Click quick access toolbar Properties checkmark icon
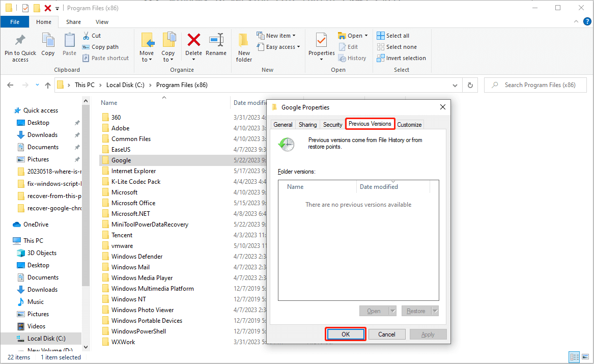 [25, 8]
